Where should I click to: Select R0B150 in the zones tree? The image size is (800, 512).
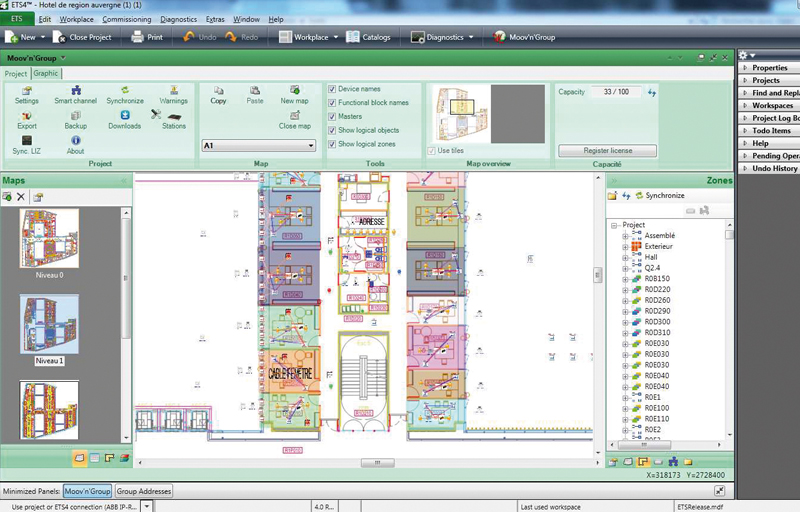pyautogui.click(x=657, y=279)
